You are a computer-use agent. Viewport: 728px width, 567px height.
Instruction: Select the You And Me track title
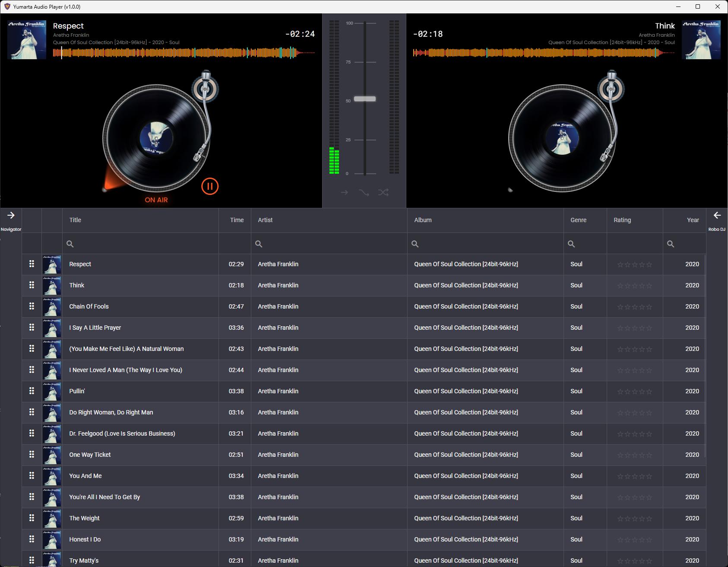pos(85,476)
